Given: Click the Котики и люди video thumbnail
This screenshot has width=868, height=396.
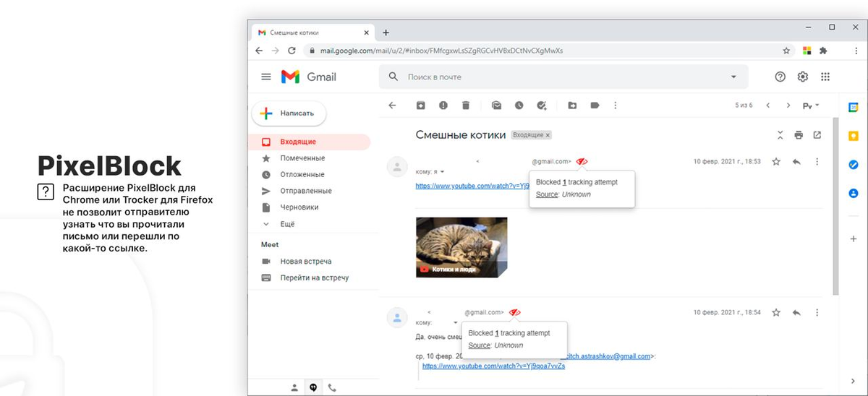Looking at the screenshot, I should (461, 247).
